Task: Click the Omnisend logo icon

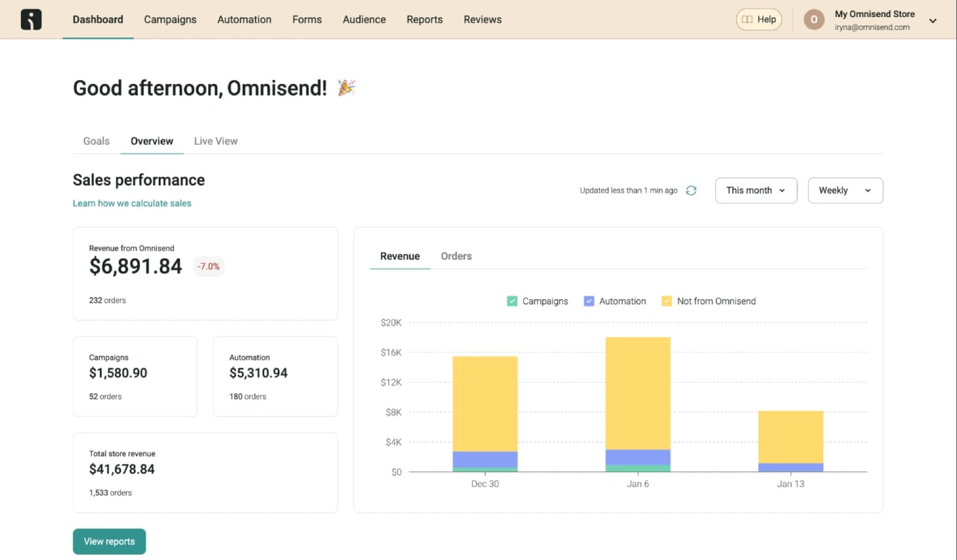Action: 31,20
